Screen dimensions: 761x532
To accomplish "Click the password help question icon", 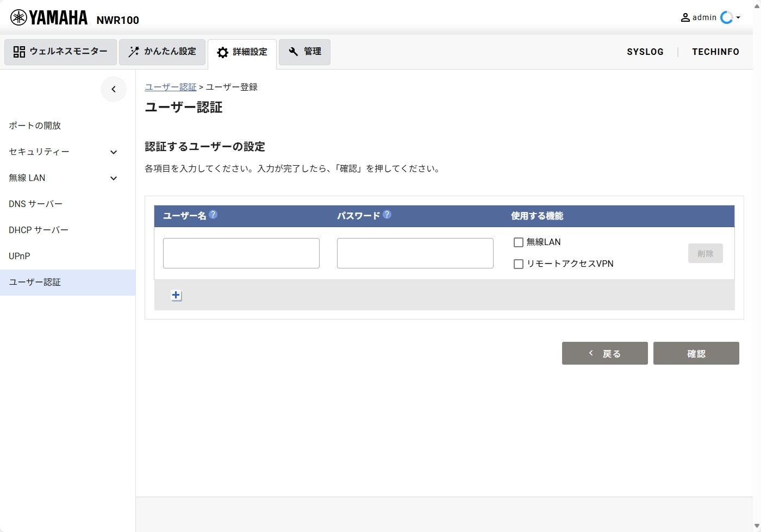I will coord(387,215).
